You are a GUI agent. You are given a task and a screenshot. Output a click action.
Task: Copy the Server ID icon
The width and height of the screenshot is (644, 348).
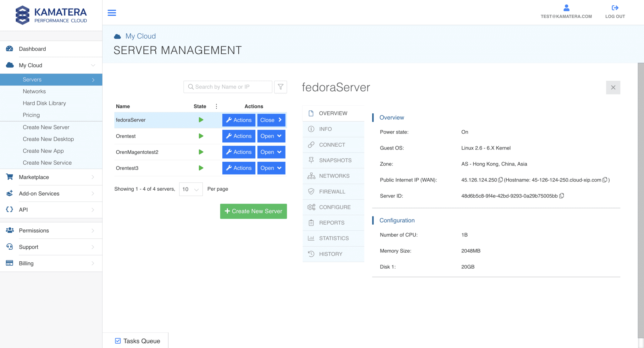pyautogui.click(x=562, y=196)
